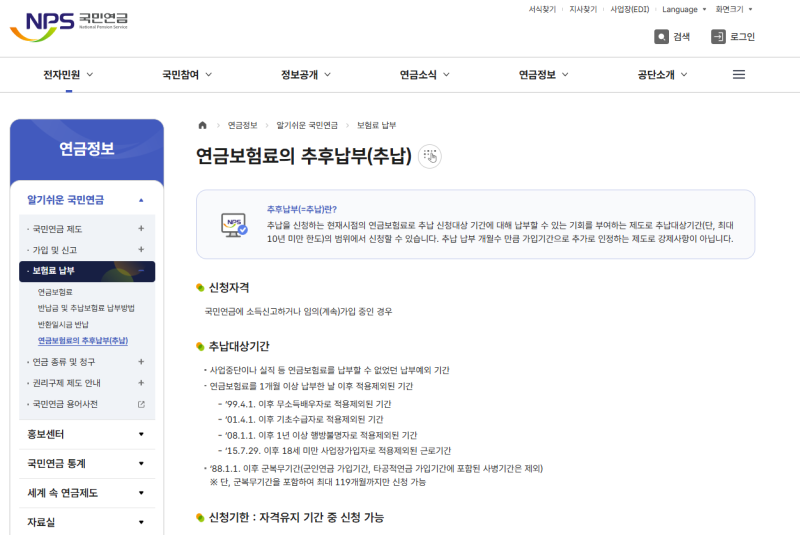
Task: Select 보험료 납부 highlighted sidebar item
Action: [x=87, y=271]
